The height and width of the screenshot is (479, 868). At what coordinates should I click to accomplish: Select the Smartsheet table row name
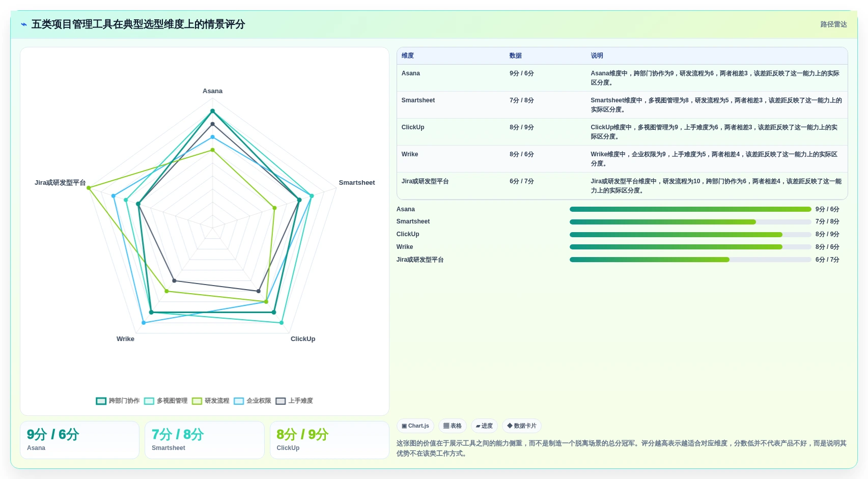[418, 100]
